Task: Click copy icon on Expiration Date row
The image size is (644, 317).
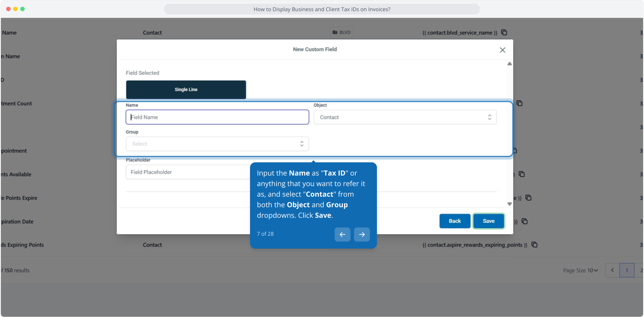Action: point(525,221)
